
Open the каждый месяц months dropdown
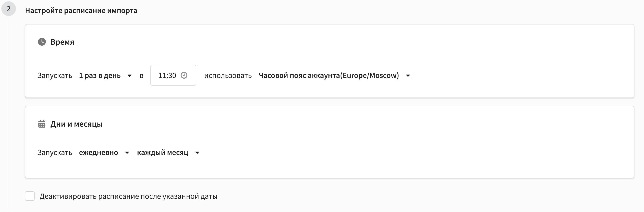click(168, 152)
